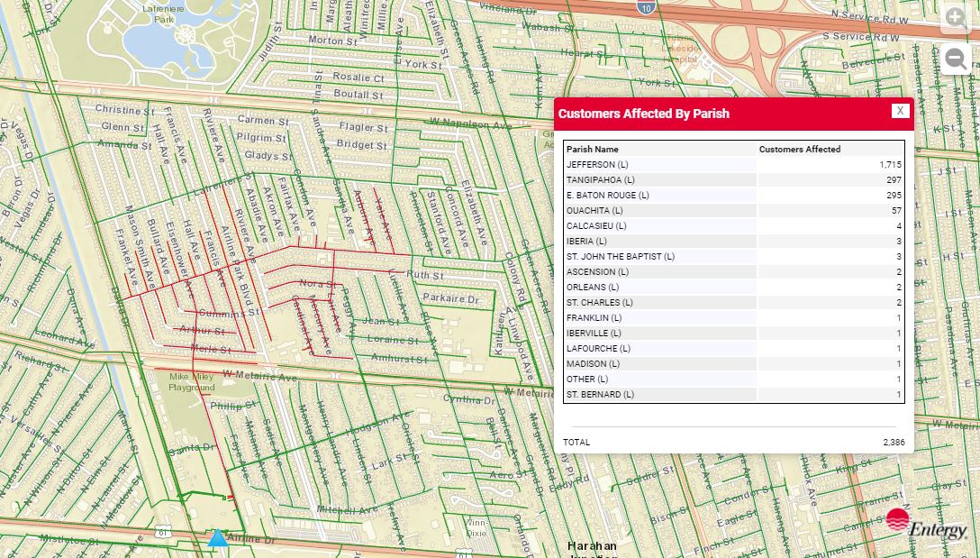Viewport: 980px width, 558px height.
Task: Click the 295 value for E. Baton Rouge
Action: [894, 196]
